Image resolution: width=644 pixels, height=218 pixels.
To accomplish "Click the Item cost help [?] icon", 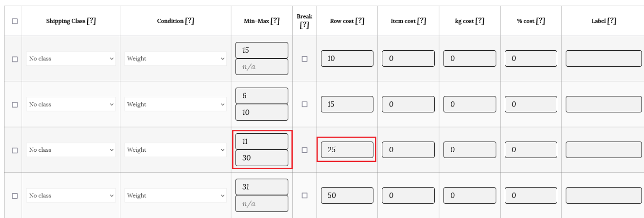I will point(421,21).
